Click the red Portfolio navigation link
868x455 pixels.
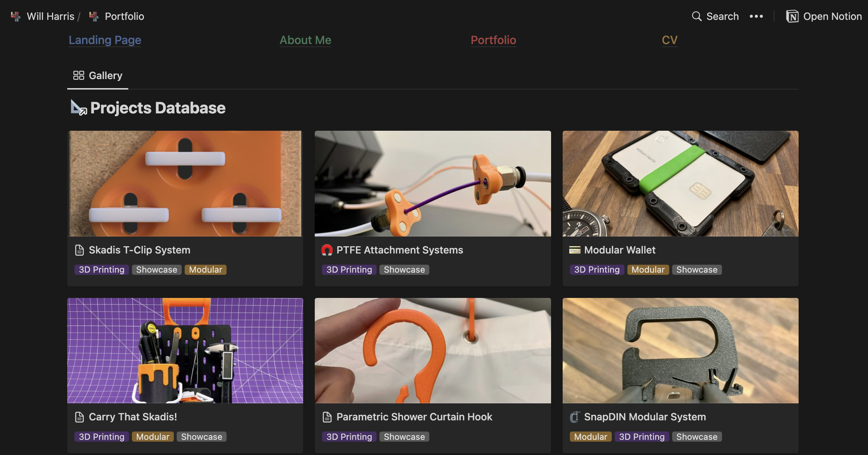[493, 40]
